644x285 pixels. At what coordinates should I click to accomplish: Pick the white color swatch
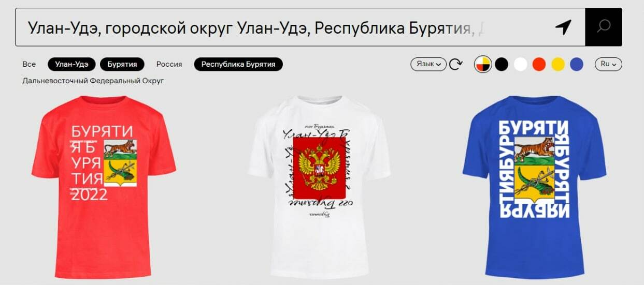(520, 64)
